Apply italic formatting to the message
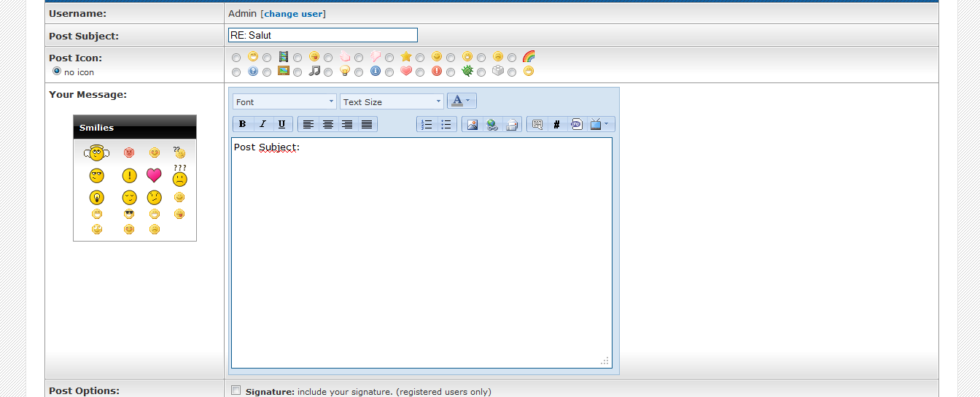Screen dimensions: 980x397 coord(262,125)
